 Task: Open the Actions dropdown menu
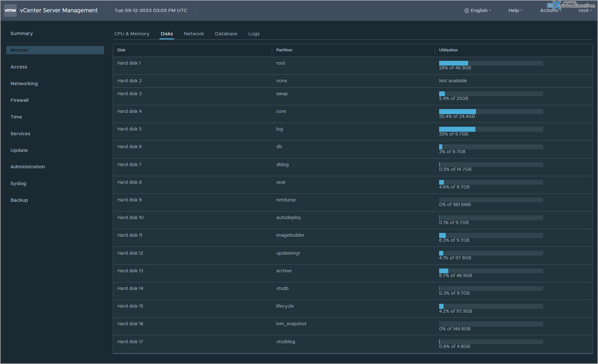click(x=551, y=10)
